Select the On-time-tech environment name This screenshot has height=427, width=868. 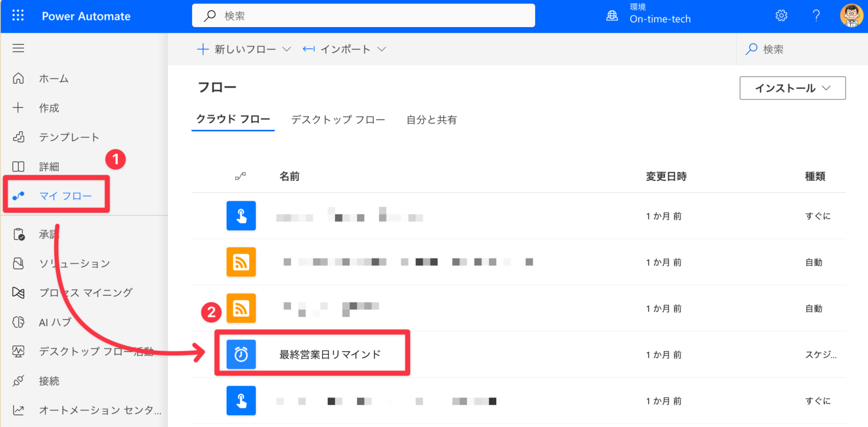660,19
